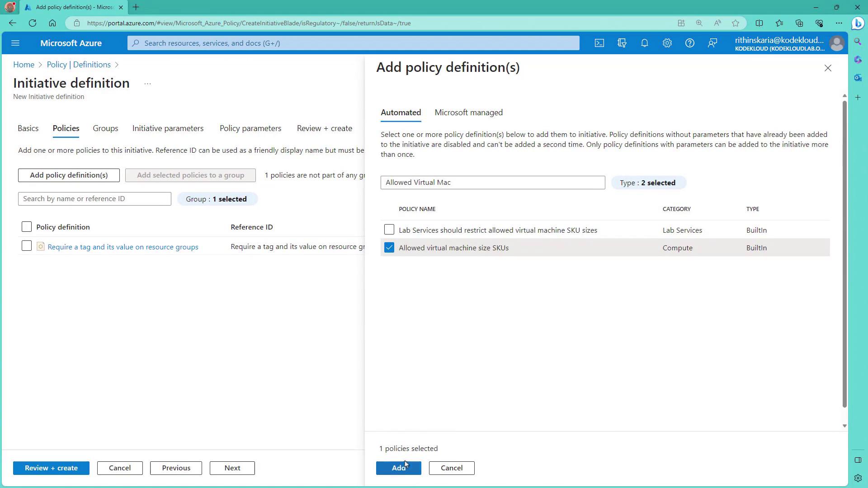Open the Help question mark icon
This screenshot has height=488, width=868.
click(x=689, y=43)
